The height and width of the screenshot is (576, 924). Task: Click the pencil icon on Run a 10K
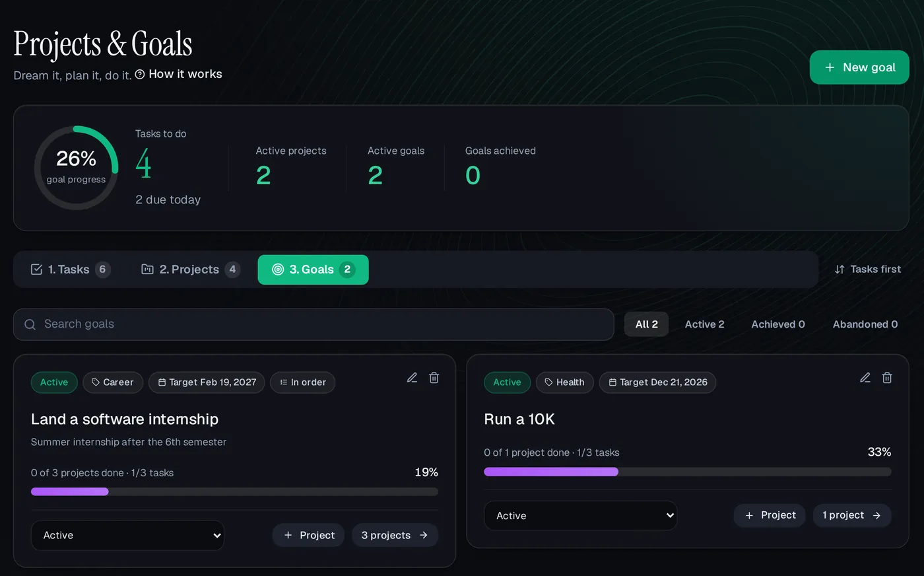(x=865, y=378)
